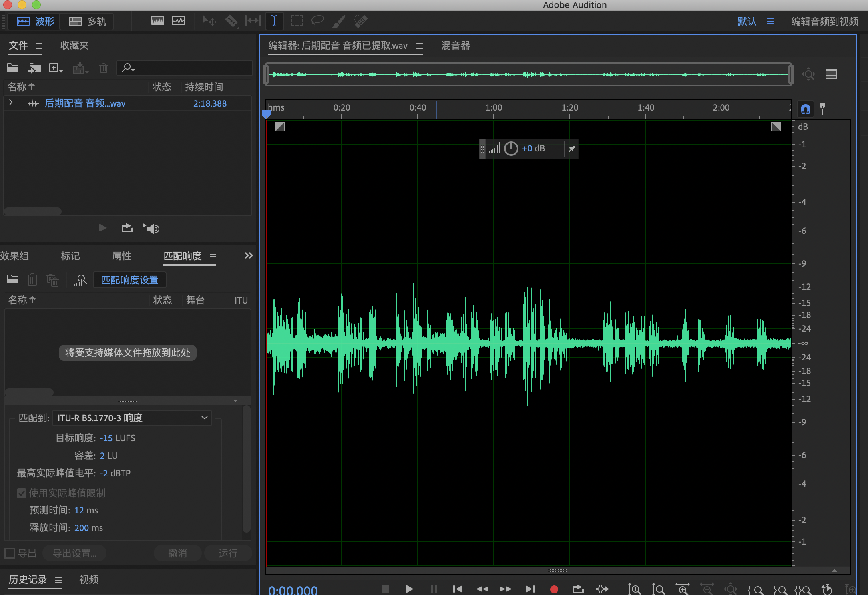Switch to 属性 tab
Viewport: 868px width, 595px height.
click(x=121, y=256)
